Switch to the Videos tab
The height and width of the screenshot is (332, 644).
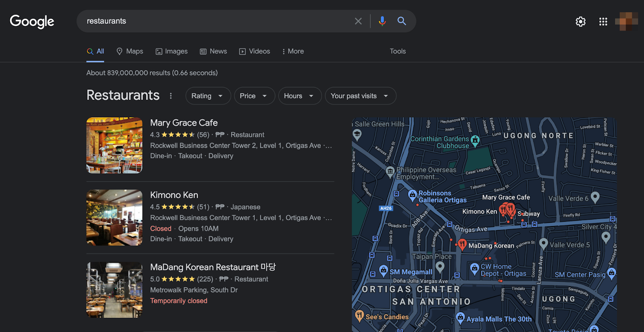(x=254, y=51)
